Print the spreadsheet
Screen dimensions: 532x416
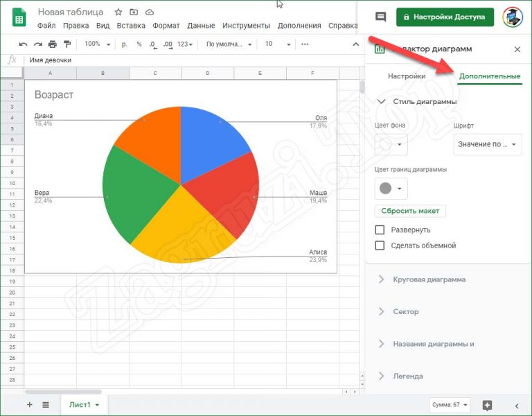52,44
